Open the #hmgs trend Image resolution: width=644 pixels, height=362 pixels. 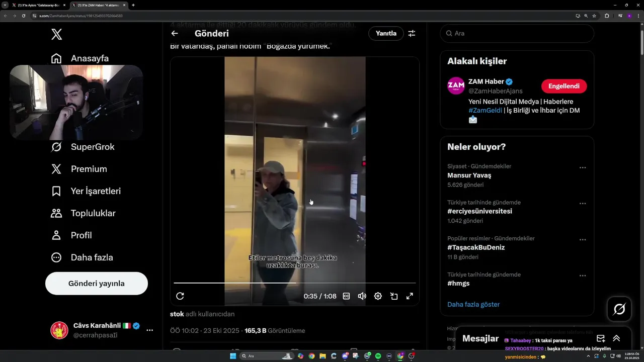[458, 284]
